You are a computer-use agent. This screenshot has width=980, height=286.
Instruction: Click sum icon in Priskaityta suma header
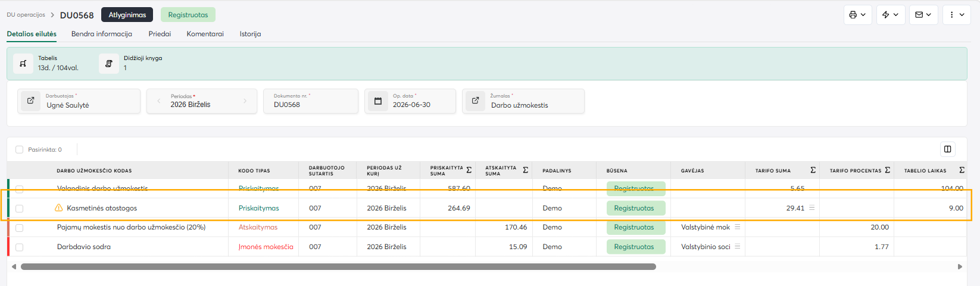point(469,170)
